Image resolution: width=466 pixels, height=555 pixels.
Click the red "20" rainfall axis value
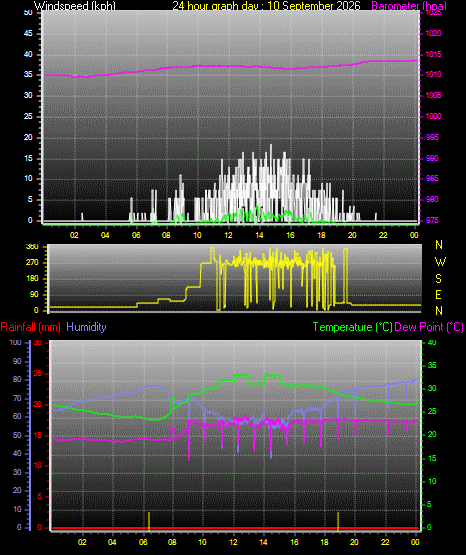(x=38, y=404)
